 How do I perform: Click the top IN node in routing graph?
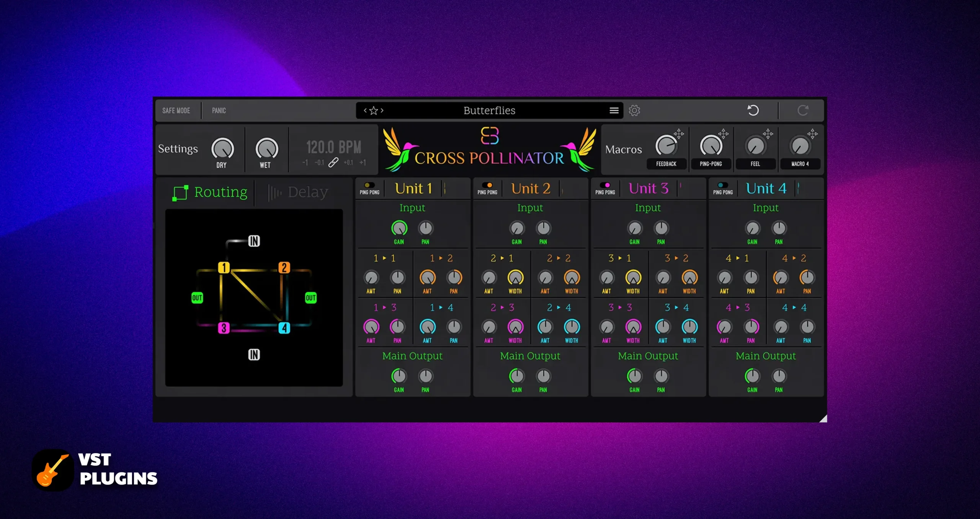coord(254,241)
